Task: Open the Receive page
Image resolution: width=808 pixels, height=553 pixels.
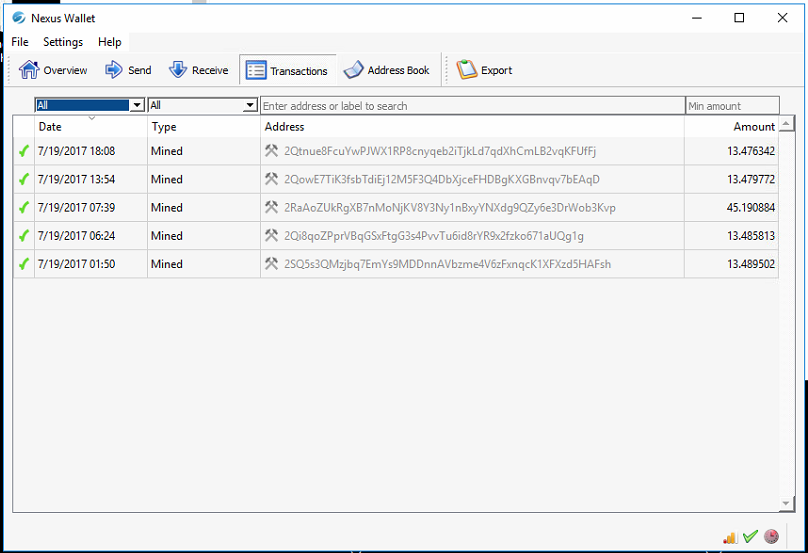Action: click(x=198, y=70)
